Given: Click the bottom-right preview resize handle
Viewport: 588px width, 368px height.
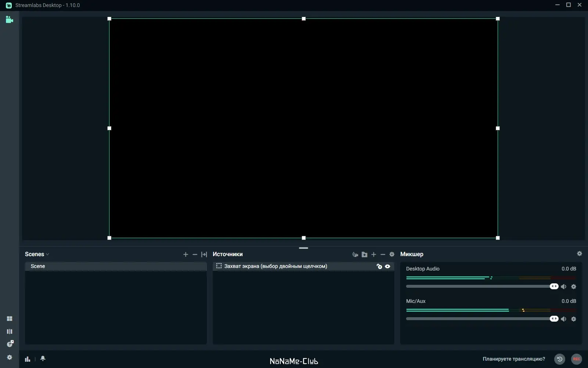Looking at the screenshot, I should 498,238.
